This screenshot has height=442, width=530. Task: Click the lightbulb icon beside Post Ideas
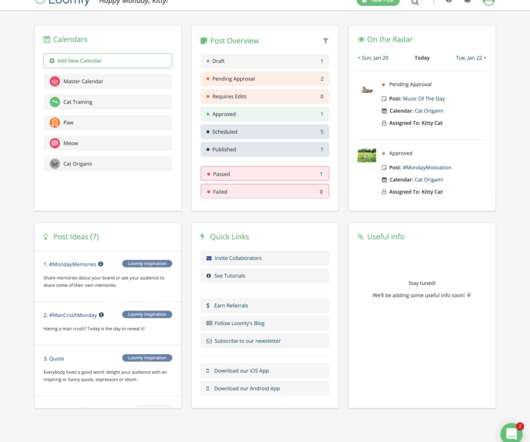[x=46, y=237]
